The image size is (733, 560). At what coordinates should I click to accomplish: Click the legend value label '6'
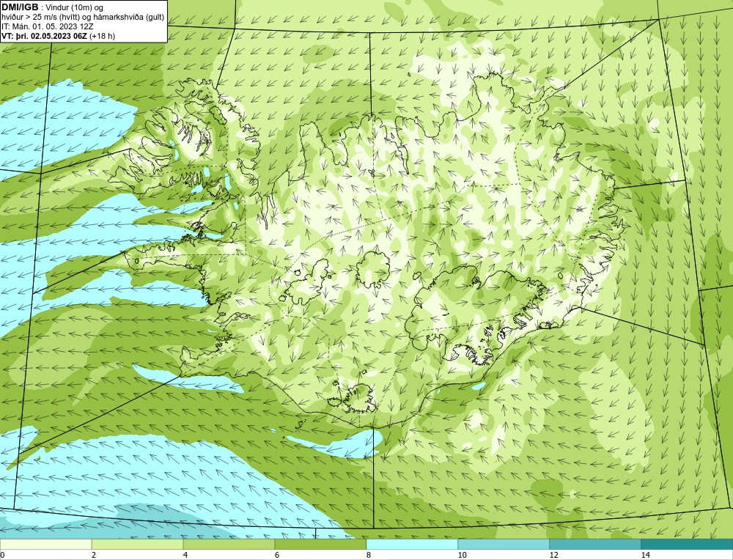click(x=277, y=555)
